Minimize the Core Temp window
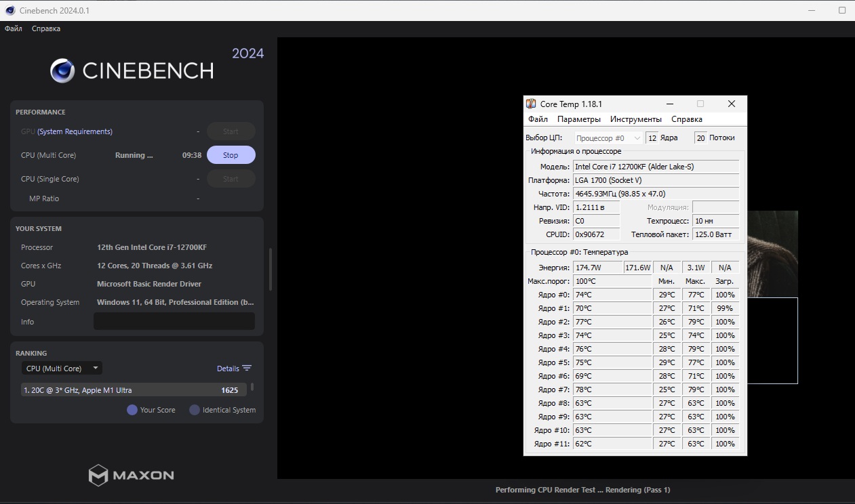This screenshot has height=504, width=855. (670, 104)
